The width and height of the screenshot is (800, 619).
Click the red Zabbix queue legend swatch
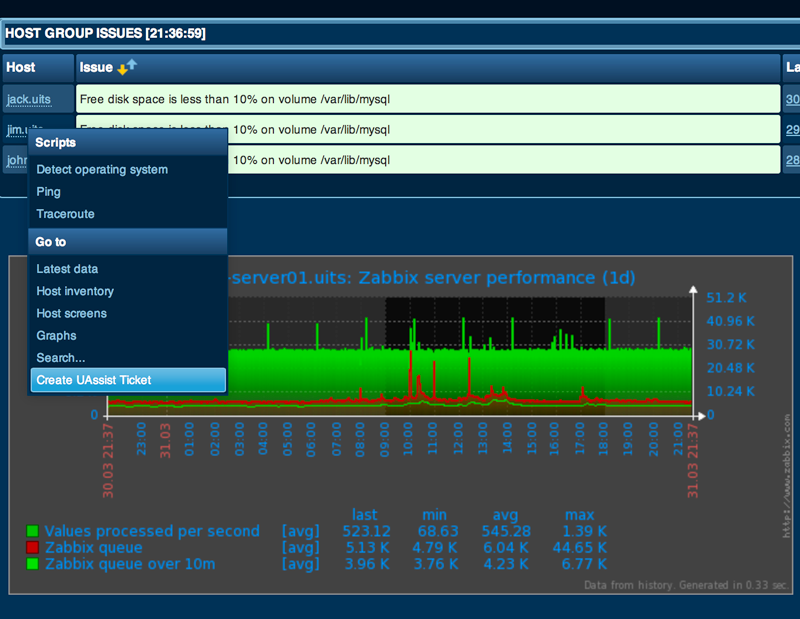click(33, 548)
